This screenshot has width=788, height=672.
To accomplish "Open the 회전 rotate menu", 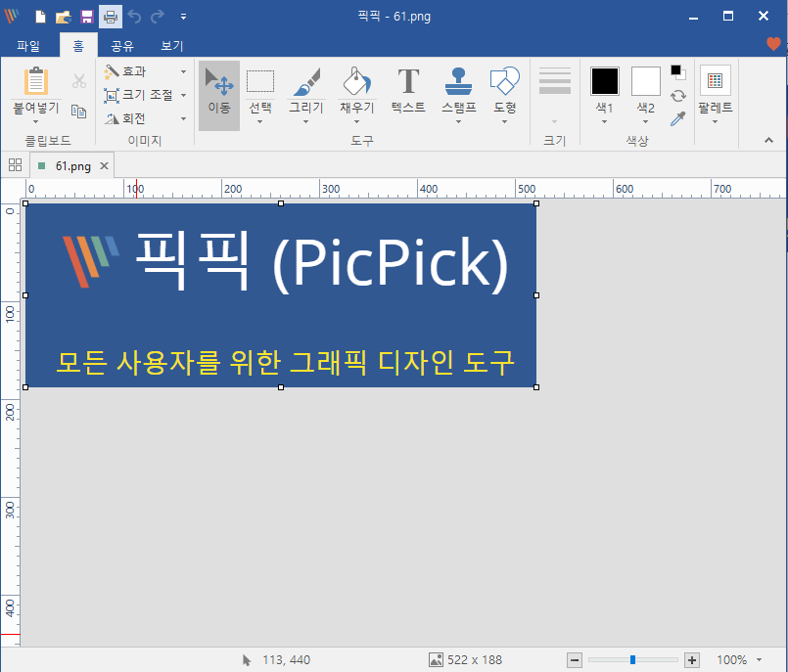I will [145, 118].
